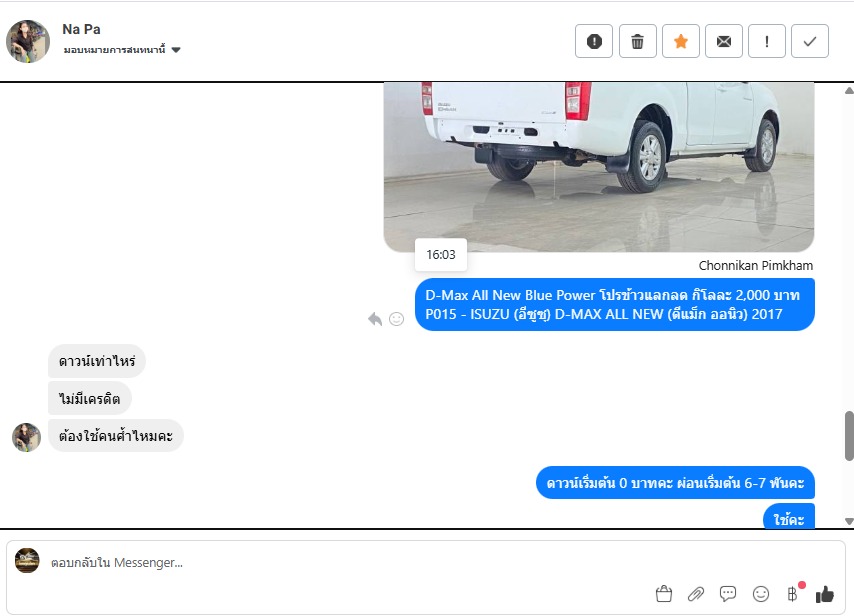Click reply arrow beside D-Max message
The image size is (854, 616).
[375, 319]
